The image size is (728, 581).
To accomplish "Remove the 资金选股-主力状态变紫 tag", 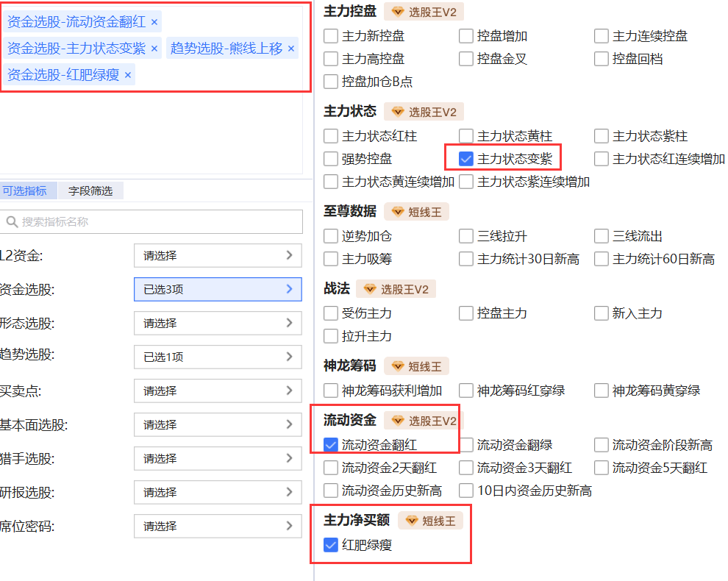I will [x=154, y=49].
